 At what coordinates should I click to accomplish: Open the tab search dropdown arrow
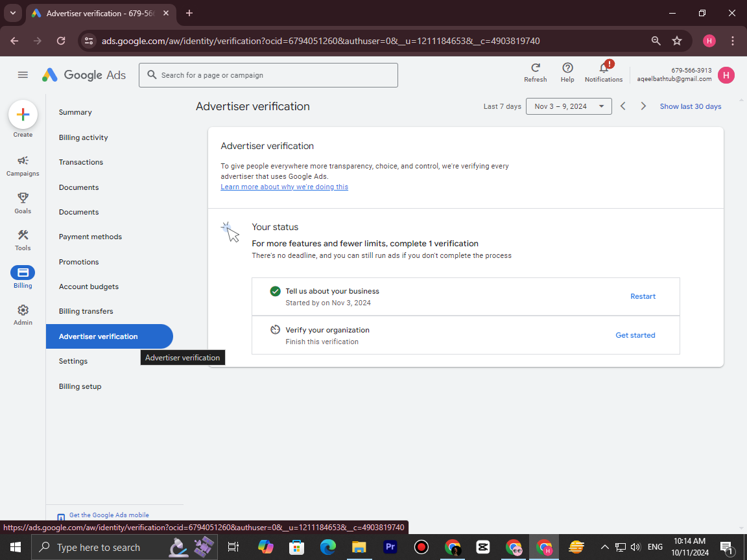(13, 14)
